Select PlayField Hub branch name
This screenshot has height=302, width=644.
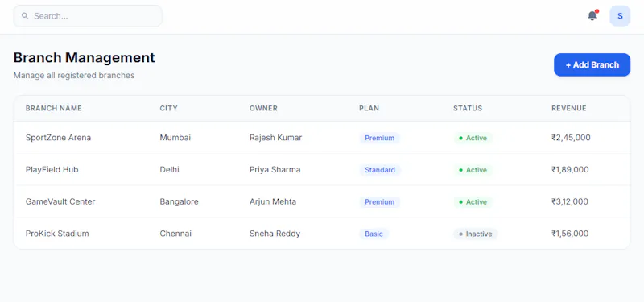click(52, 170)
